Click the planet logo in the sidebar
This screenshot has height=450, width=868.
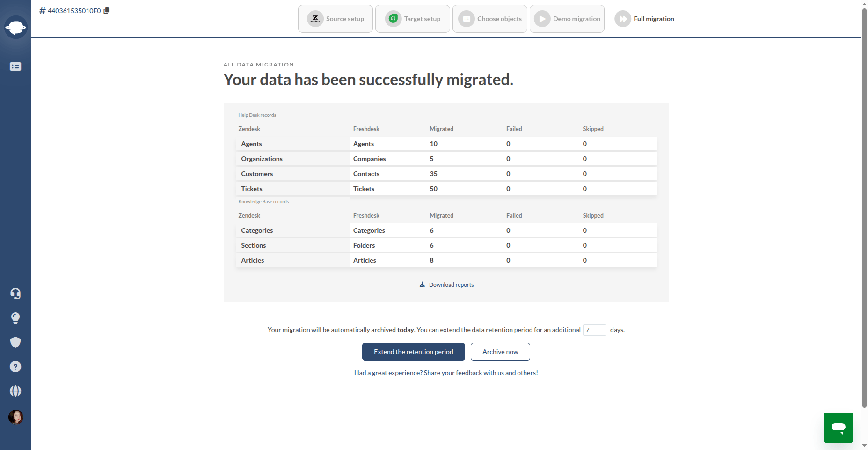15,27
